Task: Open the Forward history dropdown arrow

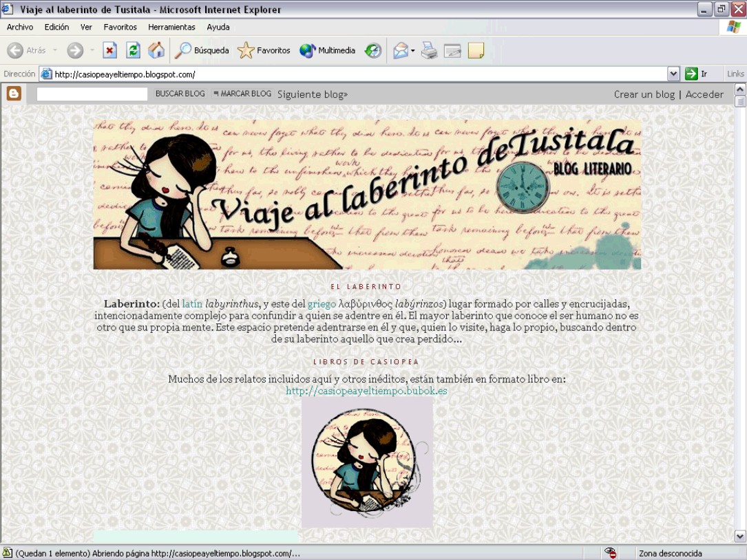Action: pyautogui.click(x=92, y=50)
